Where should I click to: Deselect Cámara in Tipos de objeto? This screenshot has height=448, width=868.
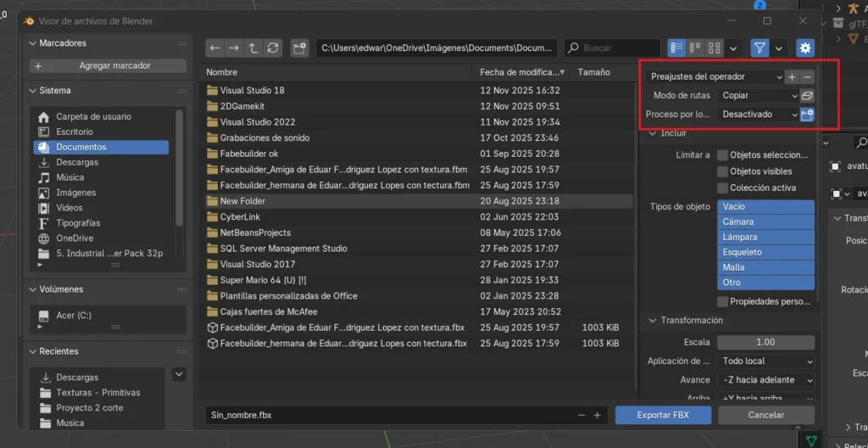coord(765,221)
